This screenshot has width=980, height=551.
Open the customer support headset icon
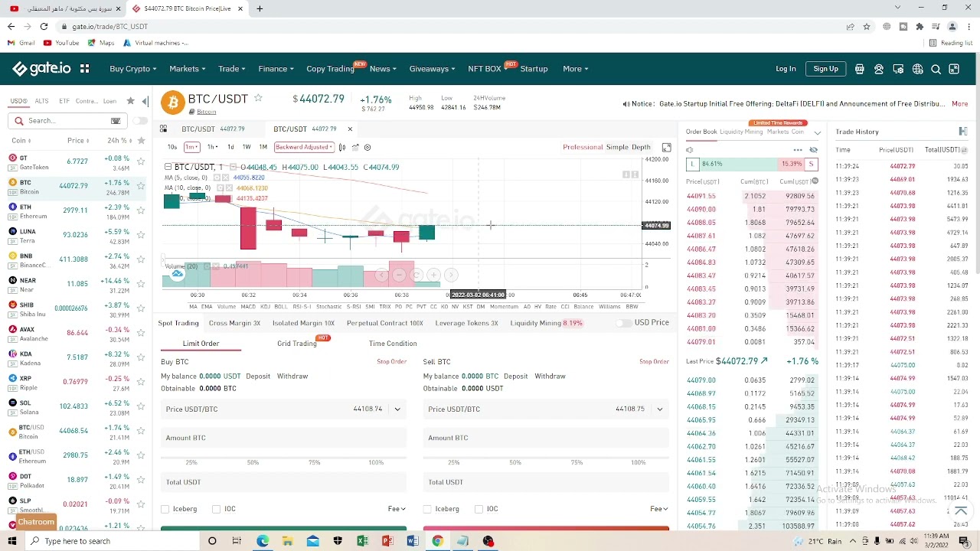(x=879, y=69)
